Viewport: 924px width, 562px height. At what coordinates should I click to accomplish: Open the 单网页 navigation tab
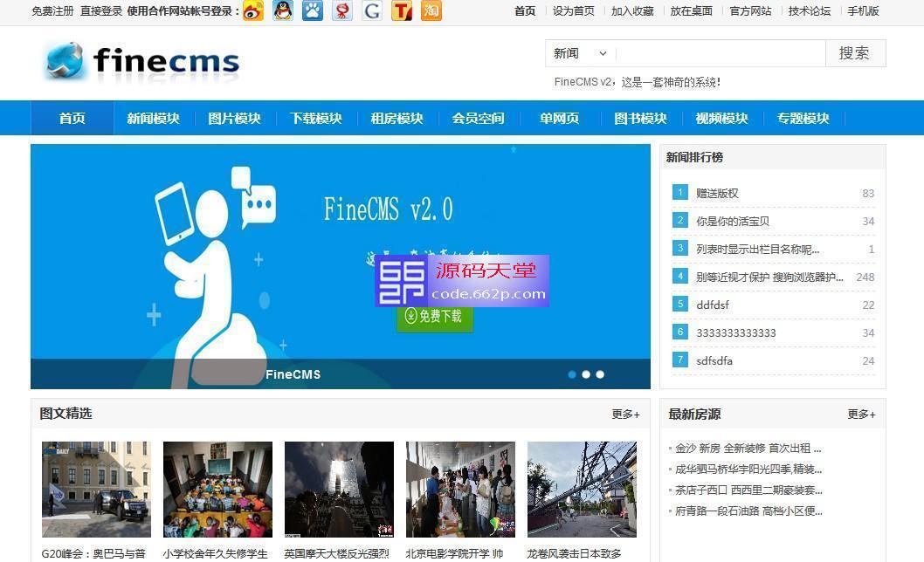[x=559, y=119]
